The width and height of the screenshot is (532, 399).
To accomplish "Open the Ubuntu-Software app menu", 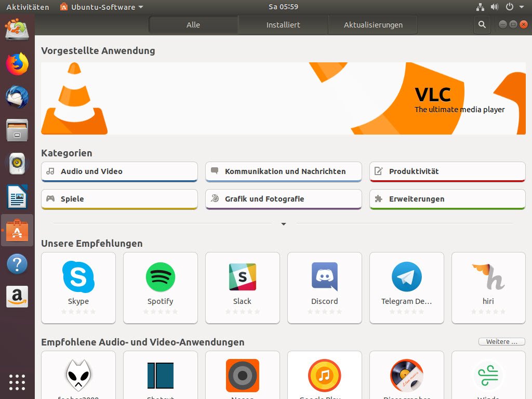I will [x=101, y=7].
